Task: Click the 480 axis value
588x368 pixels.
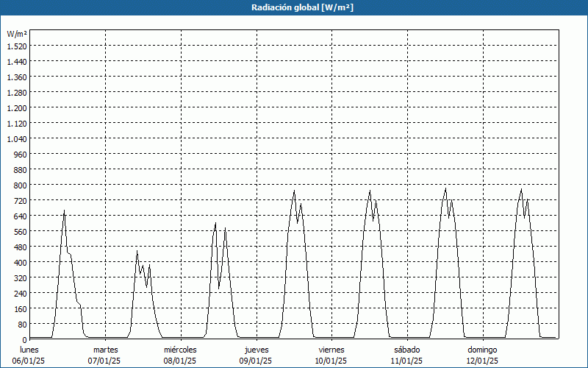Action: (x=21, y=247)
